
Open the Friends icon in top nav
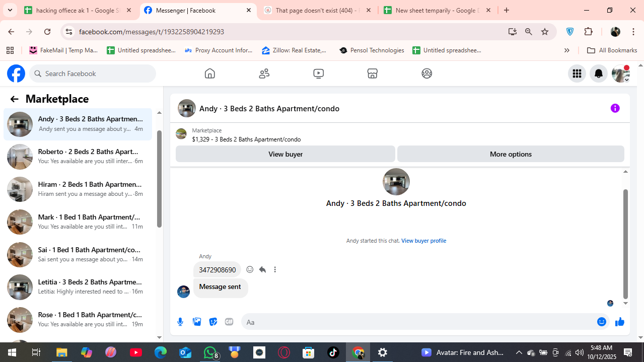264,74
